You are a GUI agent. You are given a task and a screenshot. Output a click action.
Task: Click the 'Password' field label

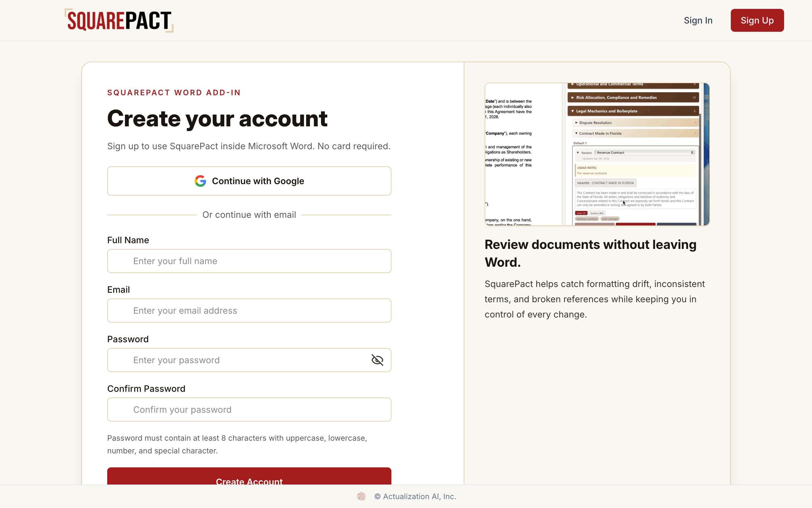pos(128,339)
